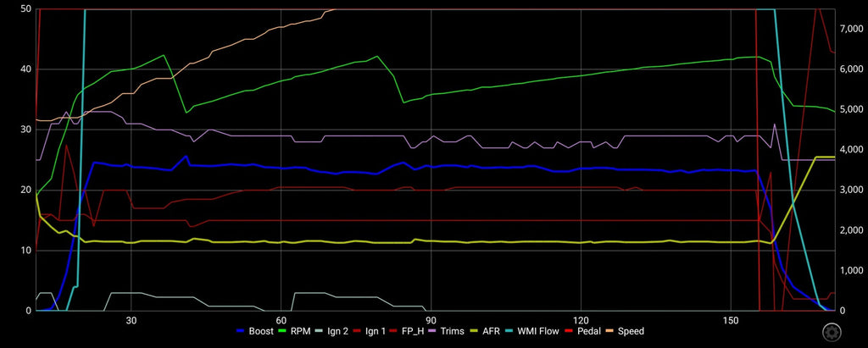Select the 150 label on the x-axis

pyautogui.click(x=731, y=320)
